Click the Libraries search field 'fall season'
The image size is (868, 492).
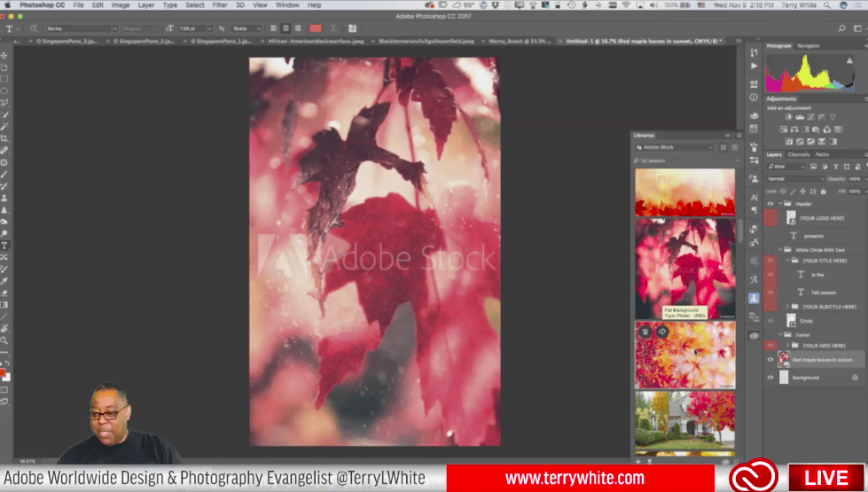tap(684, 160)
